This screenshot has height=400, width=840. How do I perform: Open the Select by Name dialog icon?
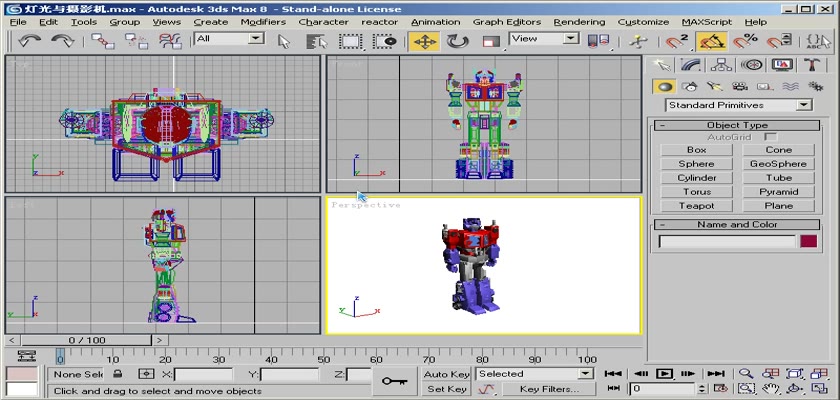click(317, 41)
